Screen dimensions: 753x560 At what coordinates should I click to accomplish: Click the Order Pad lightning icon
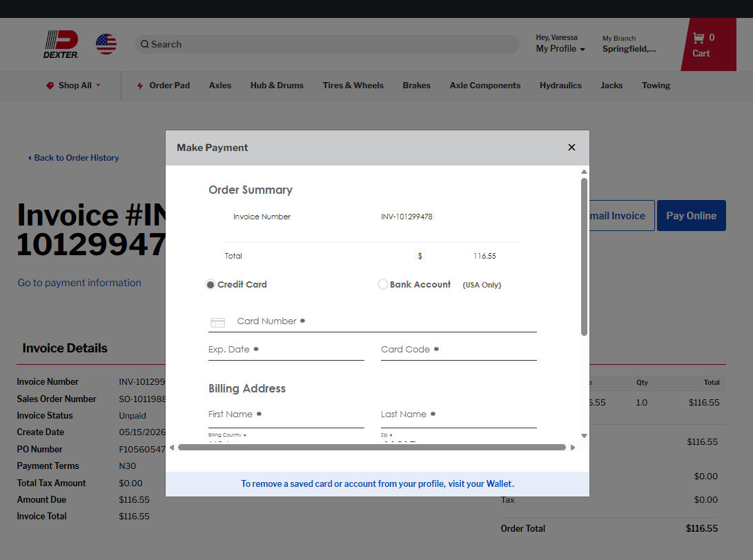tap(139, 86)
